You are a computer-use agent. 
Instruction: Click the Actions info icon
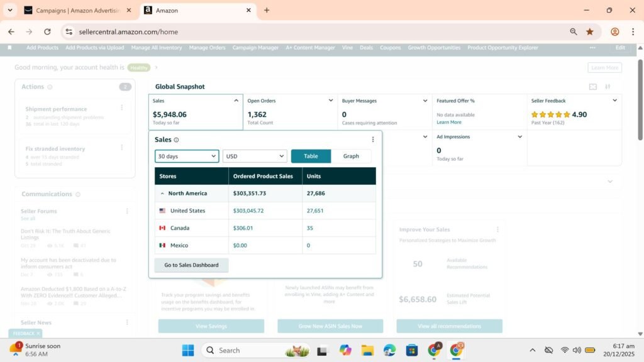(x=50, y=87)
